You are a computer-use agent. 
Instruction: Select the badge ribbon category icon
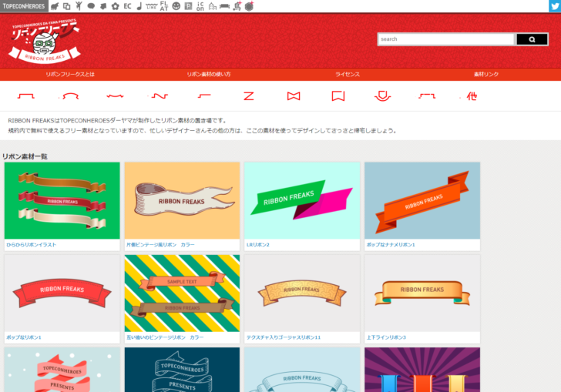pos(382,95)
